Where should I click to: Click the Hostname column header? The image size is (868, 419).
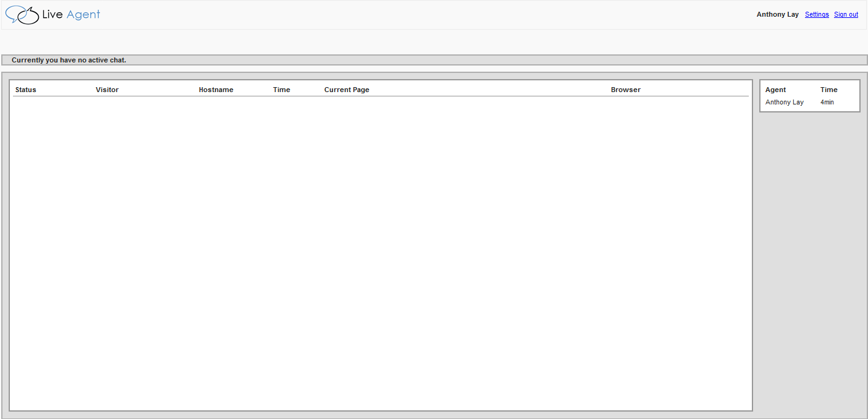(216, 90)
